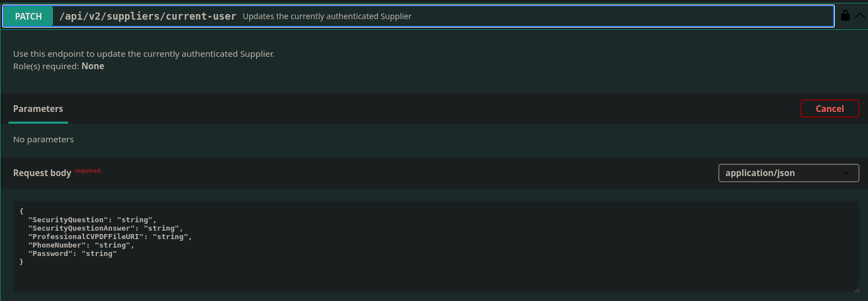Click the 'Updates the currently authenticated Supplier' summary

(326, 16)
